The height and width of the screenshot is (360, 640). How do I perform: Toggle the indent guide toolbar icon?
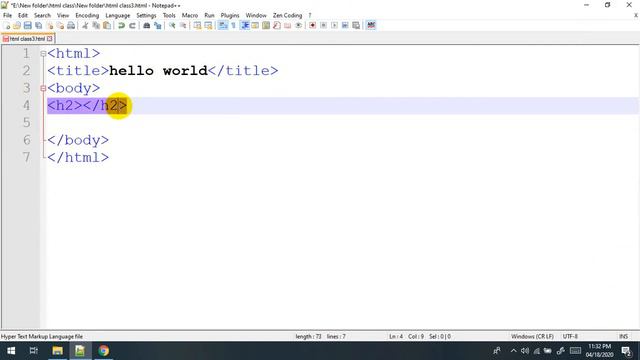[244, 25]
